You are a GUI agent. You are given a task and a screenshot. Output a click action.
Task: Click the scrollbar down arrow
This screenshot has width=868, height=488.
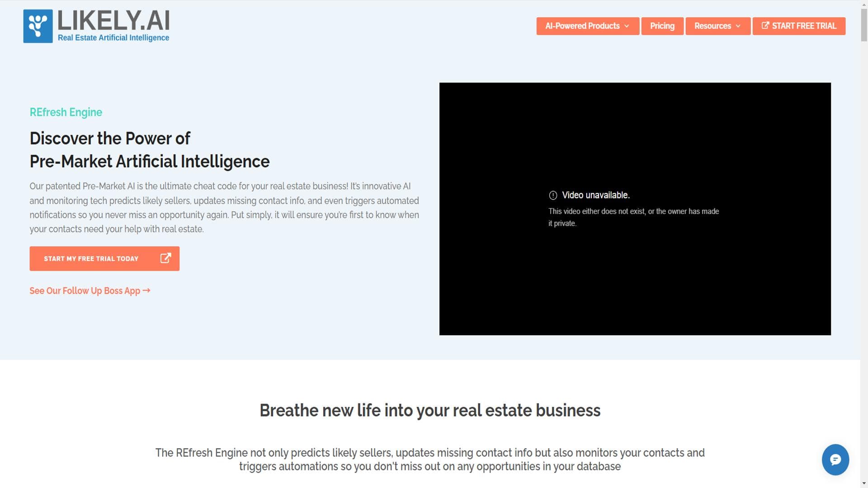tap(864, 483)
